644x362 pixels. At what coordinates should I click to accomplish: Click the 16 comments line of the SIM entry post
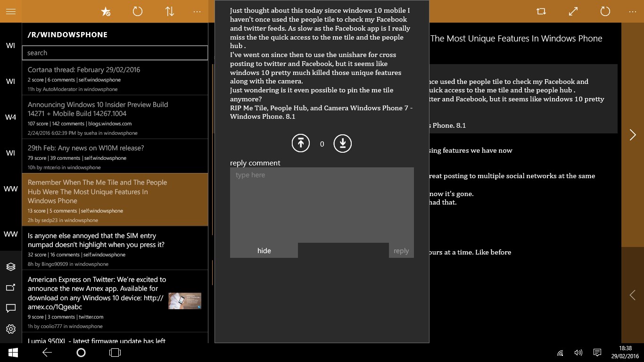click(x=76, y=255)
